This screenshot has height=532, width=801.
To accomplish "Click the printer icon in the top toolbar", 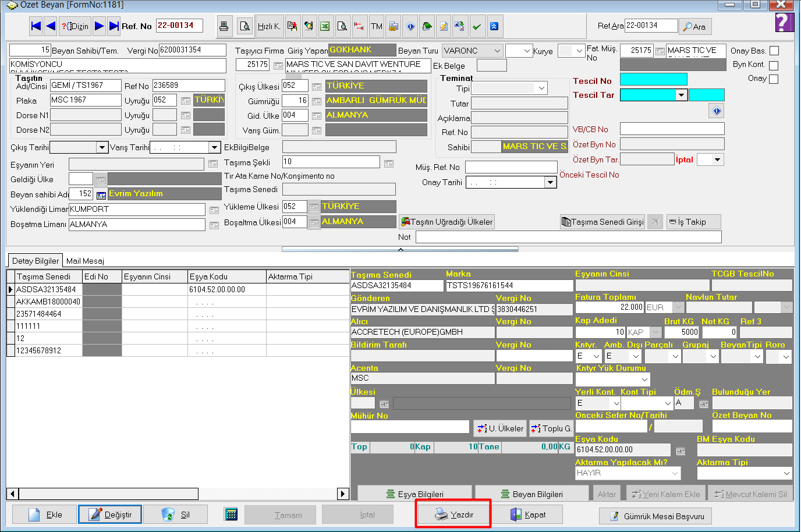I will click(224, 26).
